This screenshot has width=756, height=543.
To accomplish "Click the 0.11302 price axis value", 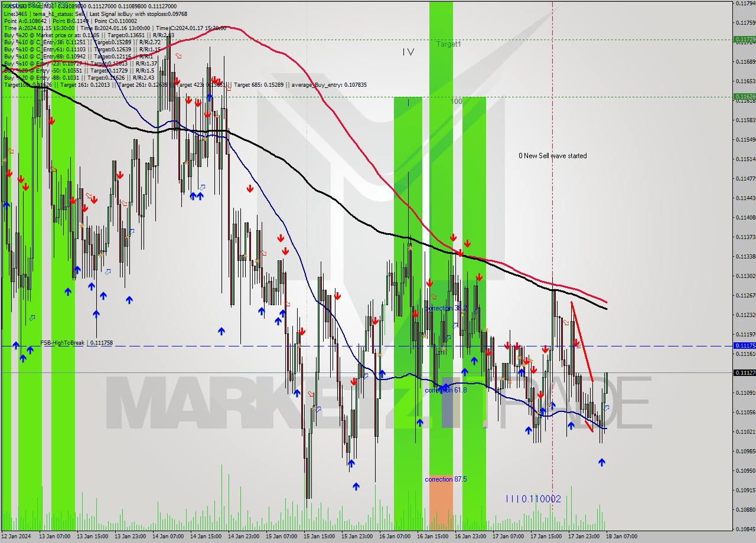I will point(745,276).
